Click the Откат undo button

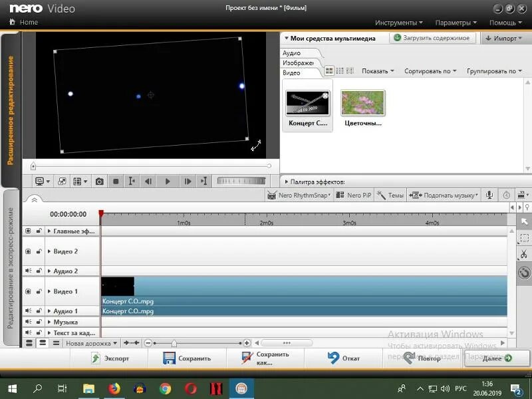pos(343,358)
